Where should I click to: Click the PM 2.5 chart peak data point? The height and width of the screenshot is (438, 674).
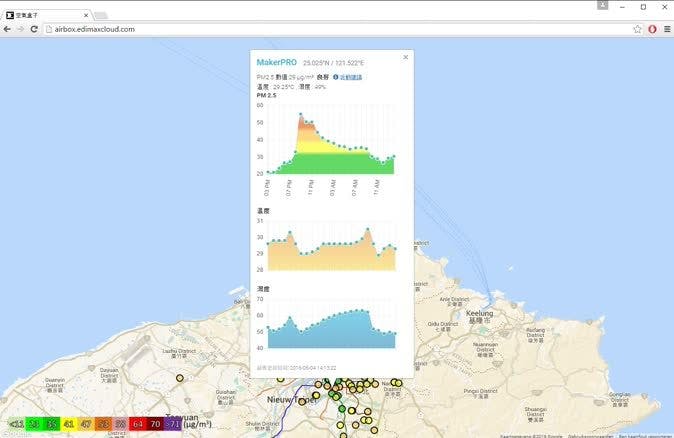point(301,114)
